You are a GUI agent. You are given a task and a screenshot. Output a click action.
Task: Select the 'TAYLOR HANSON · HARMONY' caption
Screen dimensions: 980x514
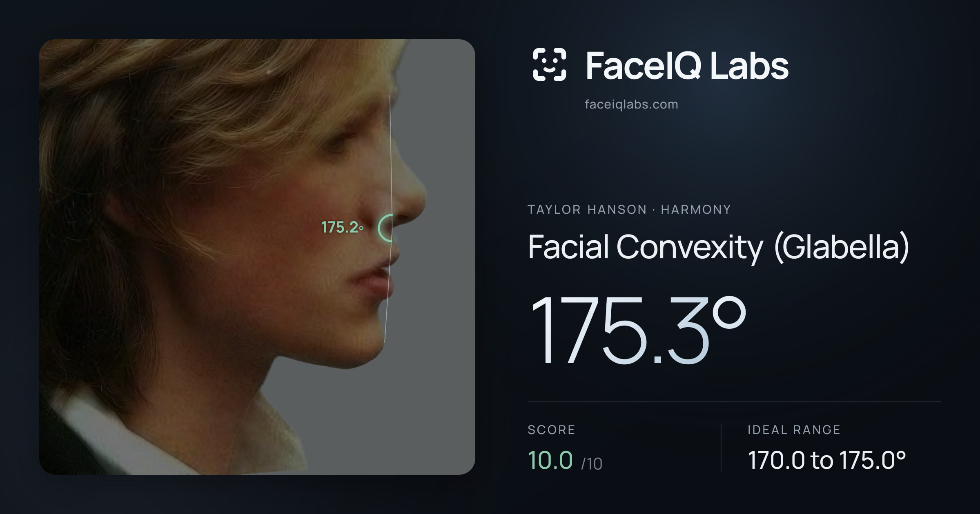click(629, 210)
